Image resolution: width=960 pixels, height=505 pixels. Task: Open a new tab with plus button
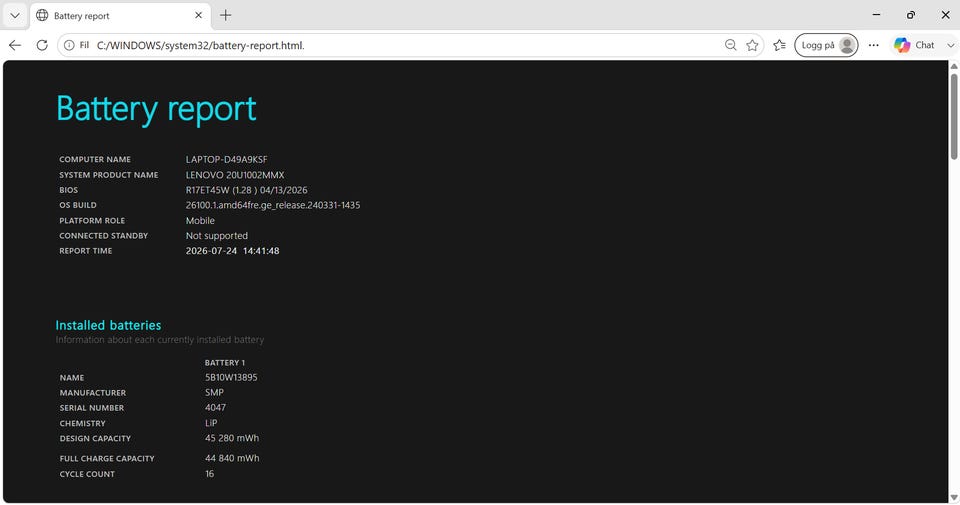pos(225,15)
